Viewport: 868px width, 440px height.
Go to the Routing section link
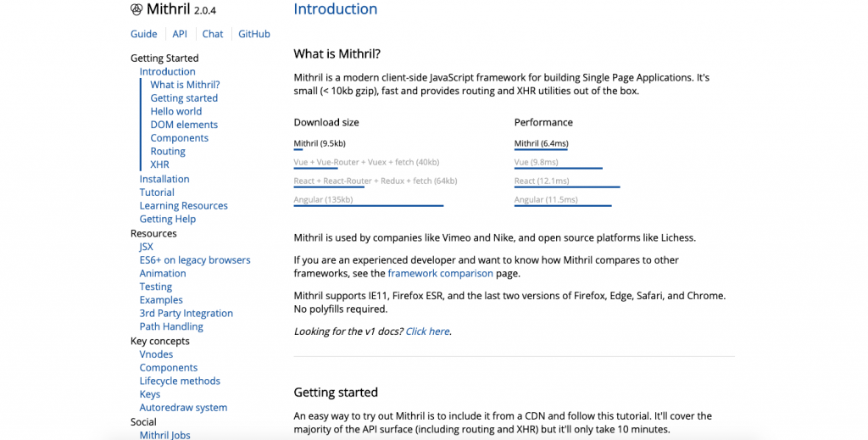(168, 151)
